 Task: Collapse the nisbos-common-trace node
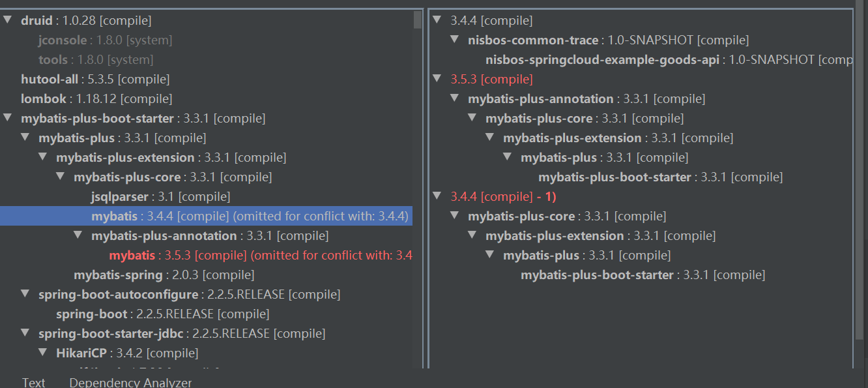click(x=453, y=39)
